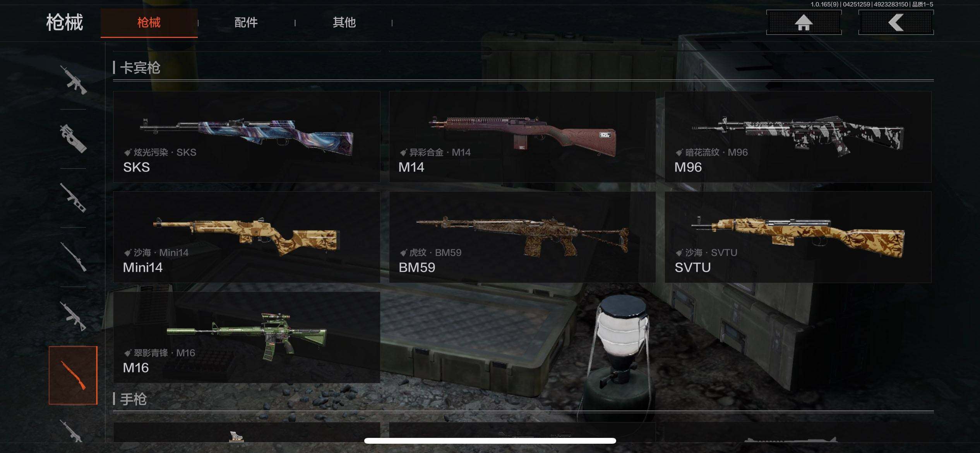Switch to the 配件 tab
This screenshot has height=453, width=980.
(246, 22)
